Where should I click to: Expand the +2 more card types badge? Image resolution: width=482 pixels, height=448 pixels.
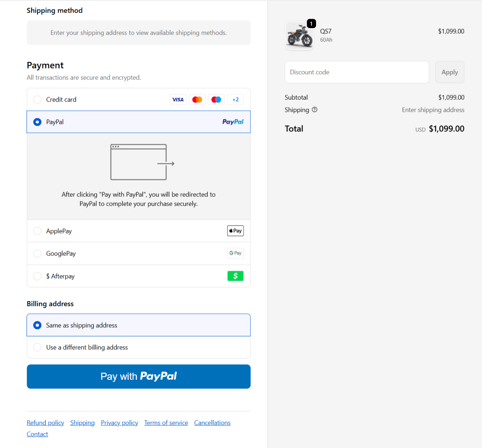pyautogui.click(x=235, y=100)
